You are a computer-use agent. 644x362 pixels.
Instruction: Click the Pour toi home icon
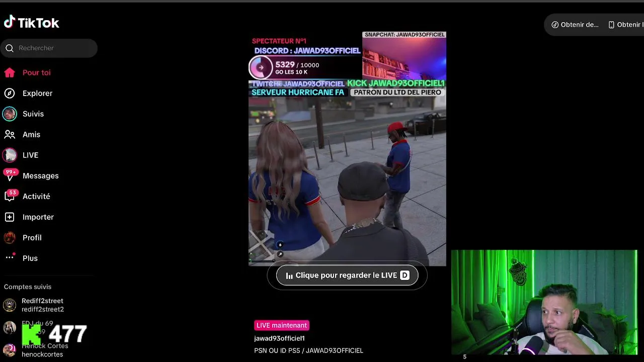(x=10, y=72)
